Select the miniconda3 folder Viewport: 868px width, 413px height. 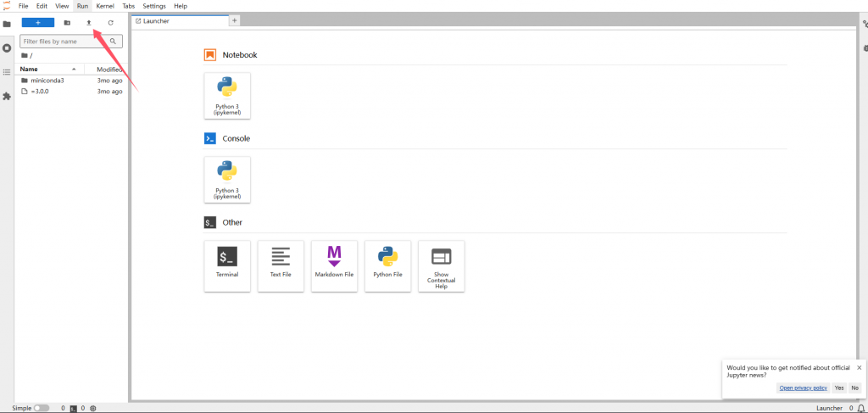70,81
